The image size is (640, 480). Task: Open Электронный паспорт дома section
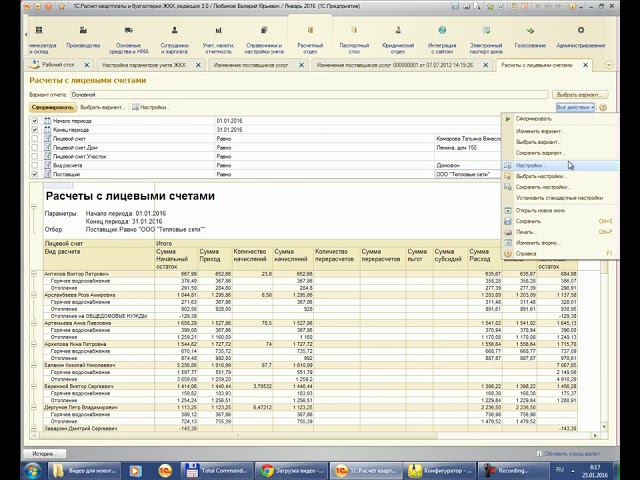click(486, 40)
